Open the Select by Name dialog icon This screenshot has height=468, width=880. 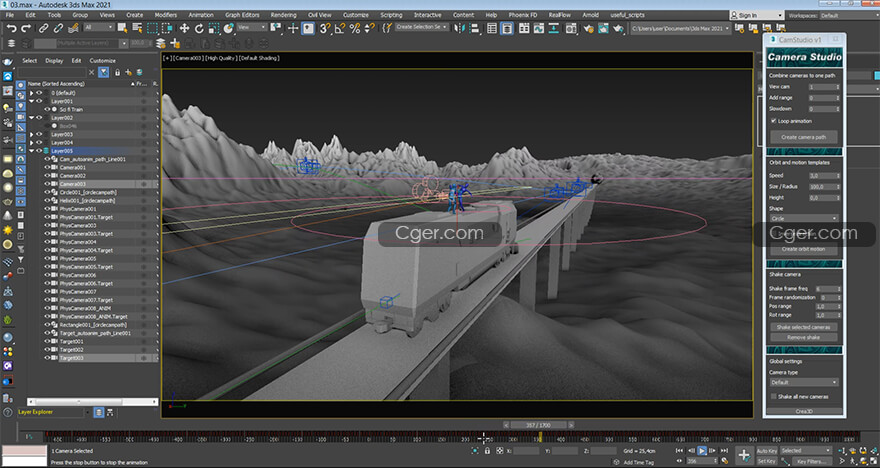pos(138,27)
